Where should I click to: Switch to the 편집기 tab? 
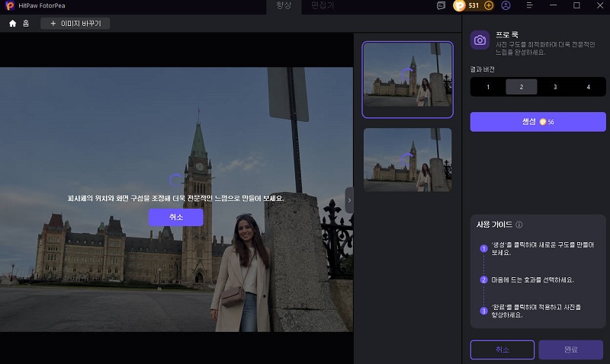coord(323,5)
